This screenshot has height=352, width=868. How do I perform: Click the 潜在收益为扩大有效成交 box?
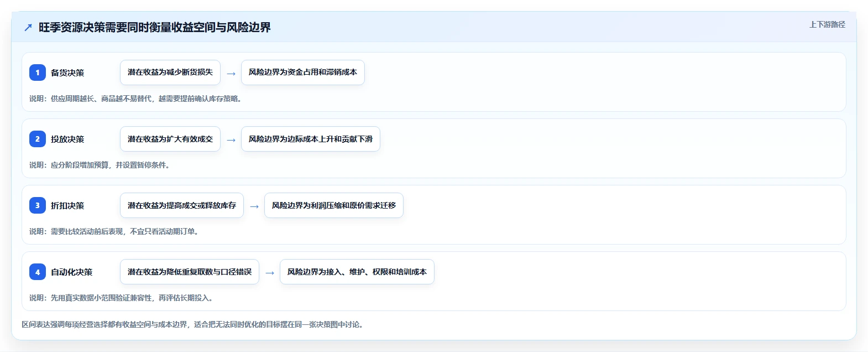[170, 139]
